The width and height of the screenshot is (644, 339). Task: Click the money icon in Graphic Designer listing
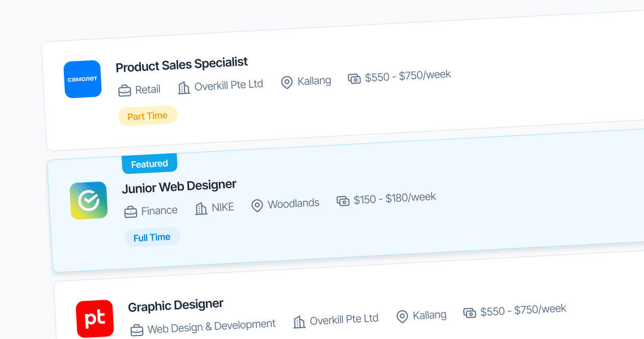pyautogui.click(x=470, y=312)
